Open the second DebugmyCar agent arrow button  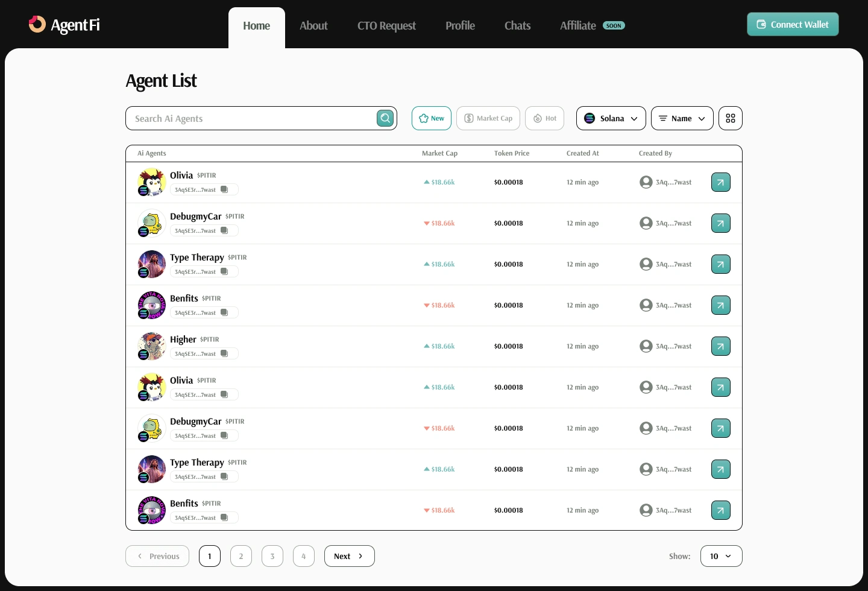click(721, 428)
